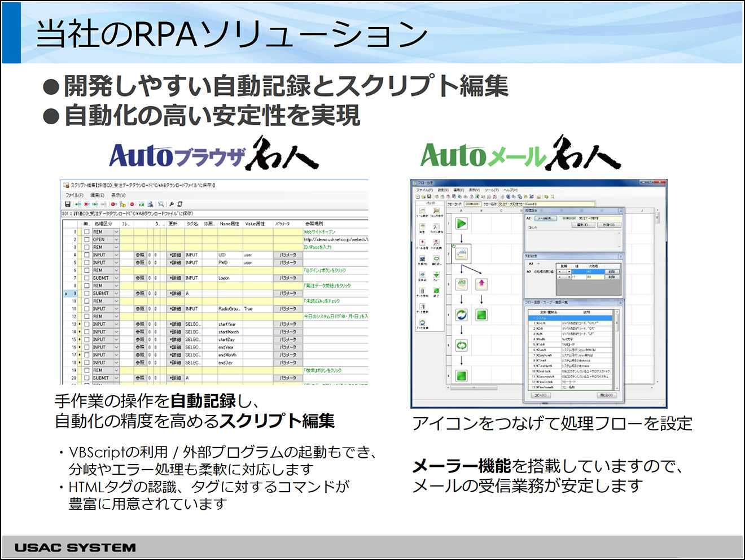Select the データ更新 palette icon
Screen dimensions: 745x560
click(422, 306)
